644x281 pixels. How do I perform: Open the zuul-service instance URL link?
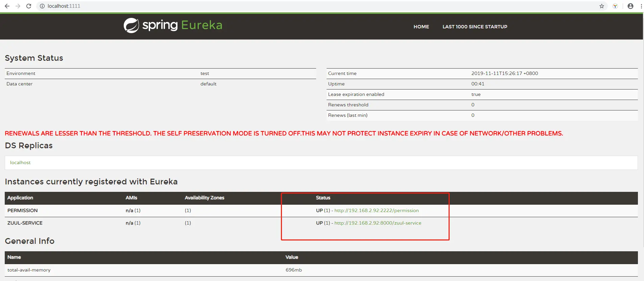tap(378, 223)
